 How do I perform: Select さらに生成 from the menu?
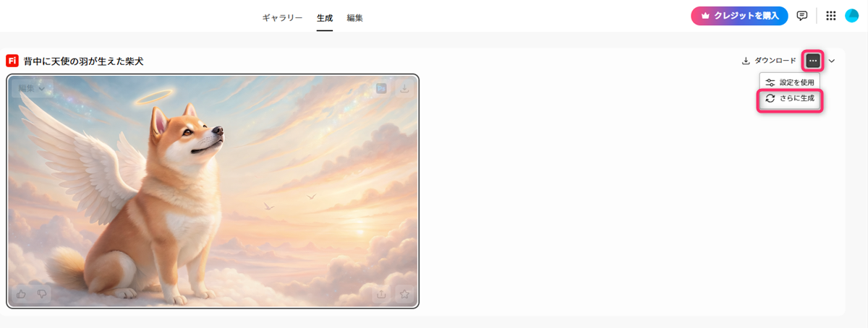(x=790, y=98)
